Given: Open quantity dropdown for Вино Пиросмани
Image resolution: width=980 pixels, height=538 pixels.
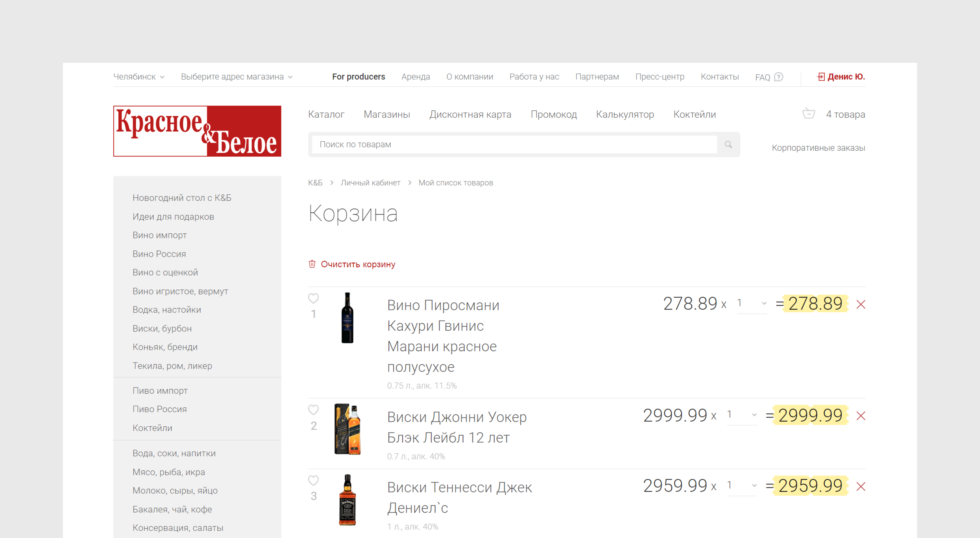Looking at the screenshot, I should point(752,303).
